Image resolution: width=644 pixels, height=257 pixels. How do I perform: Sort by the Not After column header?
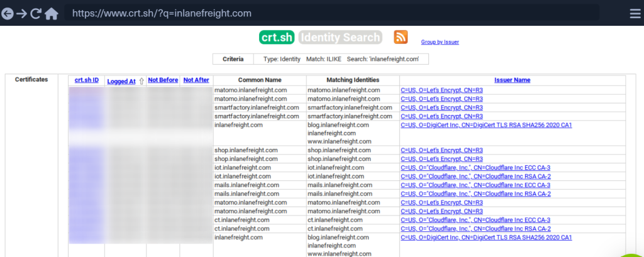click(196, 80)
